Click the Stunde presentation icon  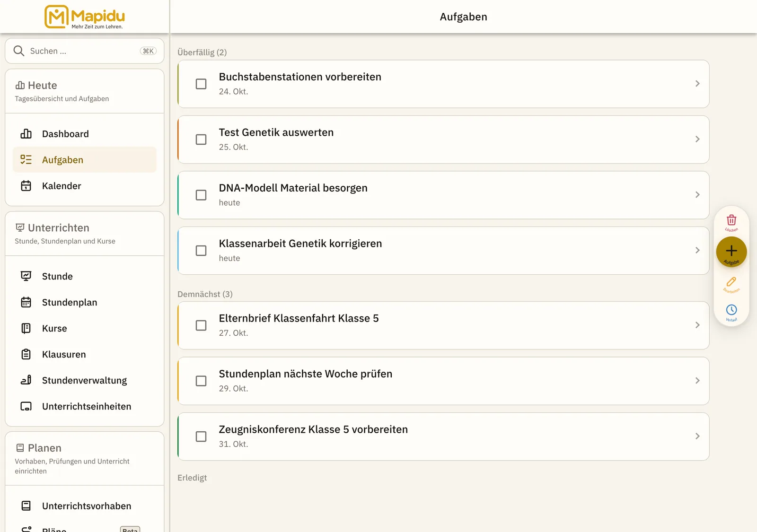coord(26,276)
